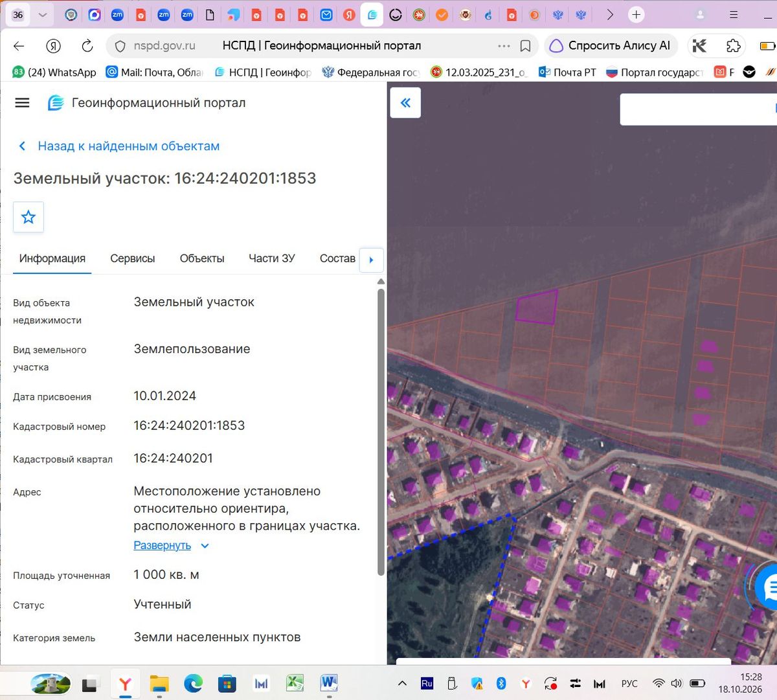Viewport: 777px width, 700px height.
Task: Show hidden tray icons chevron
Action: (x=402, y=683)
